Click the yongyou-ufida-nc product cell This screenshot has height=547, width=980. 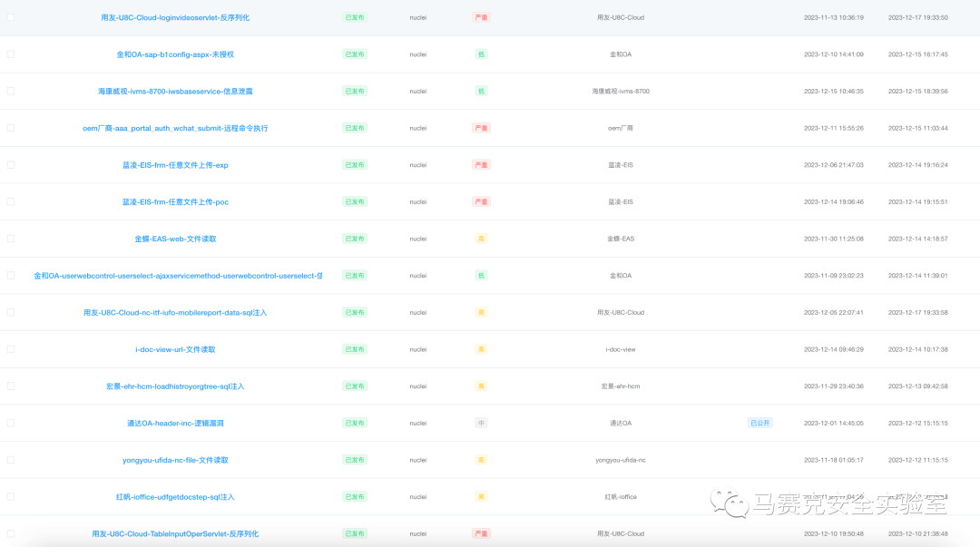621,460
